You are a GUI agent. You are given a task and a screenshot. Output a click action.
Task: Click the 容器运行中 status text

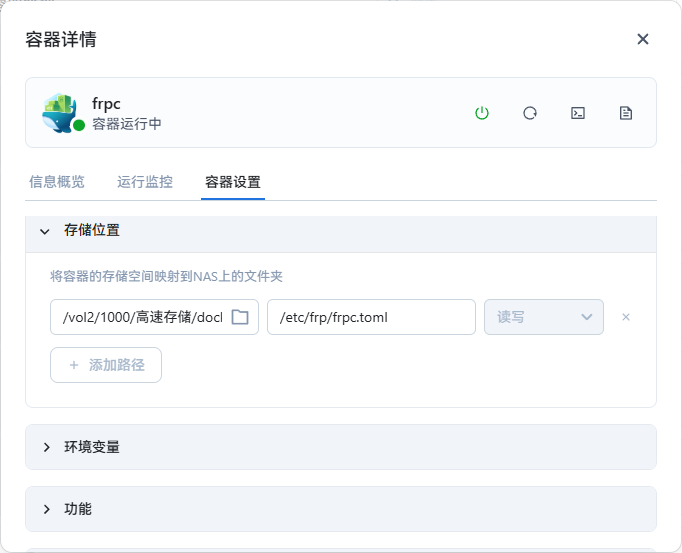(x=127, y=124)
